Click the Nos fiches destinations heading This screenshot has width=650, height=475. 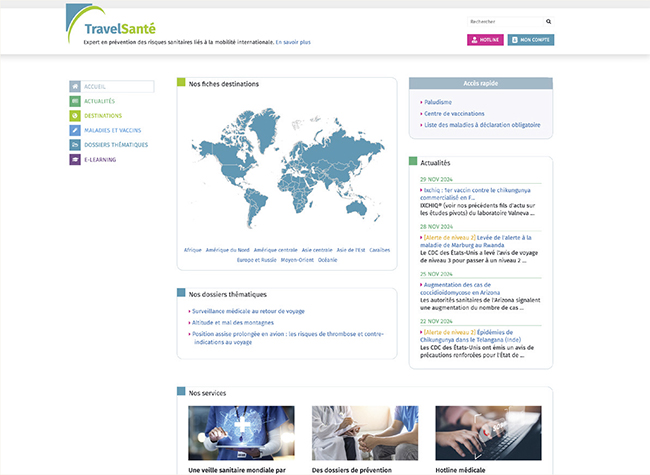tap(223, 84)
